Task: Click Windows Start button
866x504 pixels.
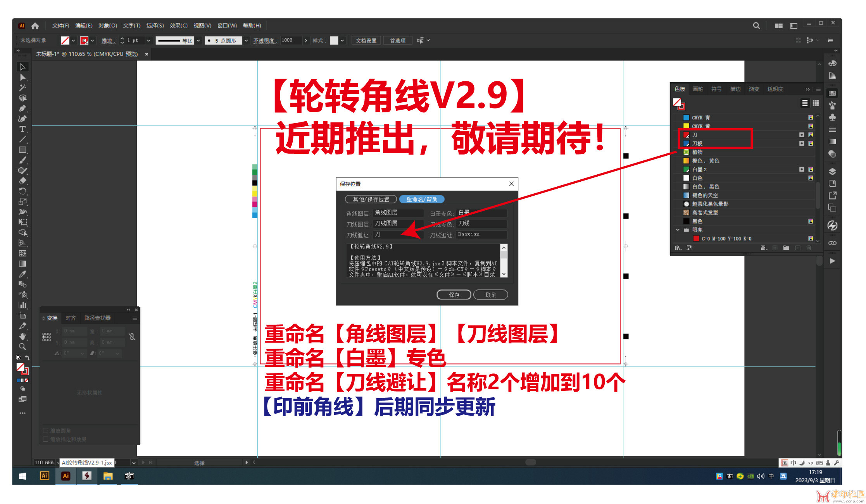Action: click(x=22, y=476)
